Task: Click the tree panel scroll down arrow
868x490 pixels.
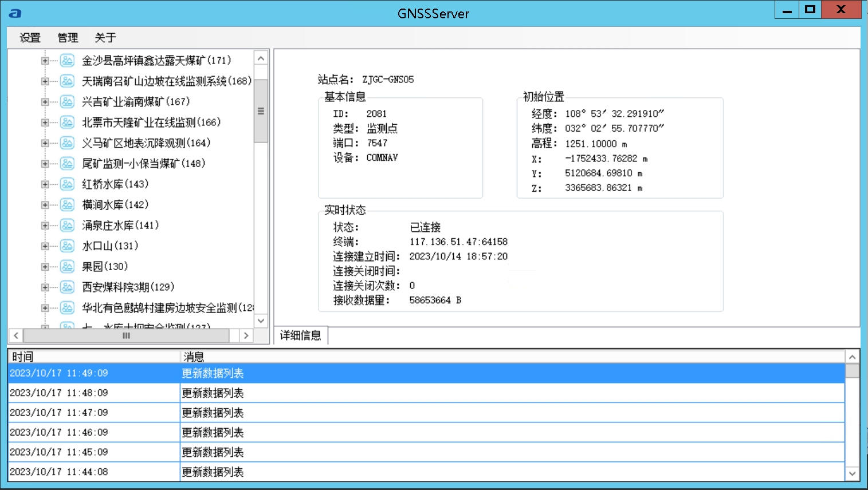Action: tap(261, 321)
